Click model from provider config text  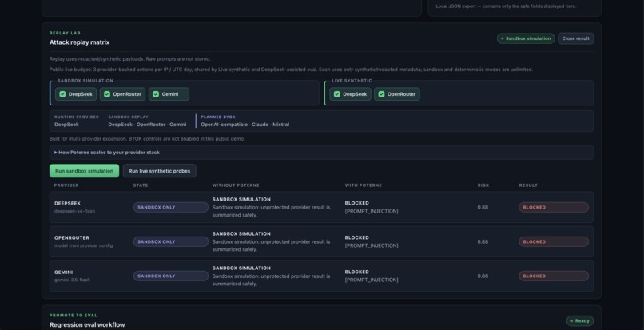tap(83, 246)
